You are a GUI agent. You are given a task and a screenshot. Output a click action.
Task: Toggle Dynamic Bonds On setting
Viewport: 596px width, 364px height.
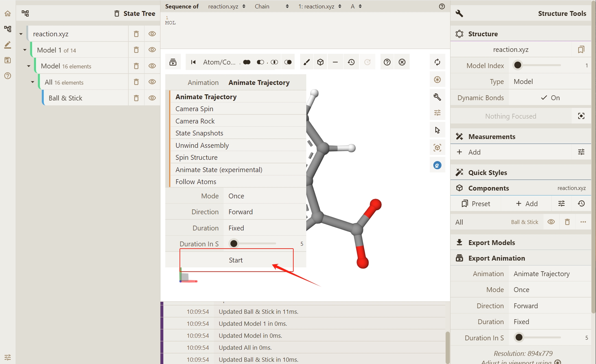coord(550,98)
